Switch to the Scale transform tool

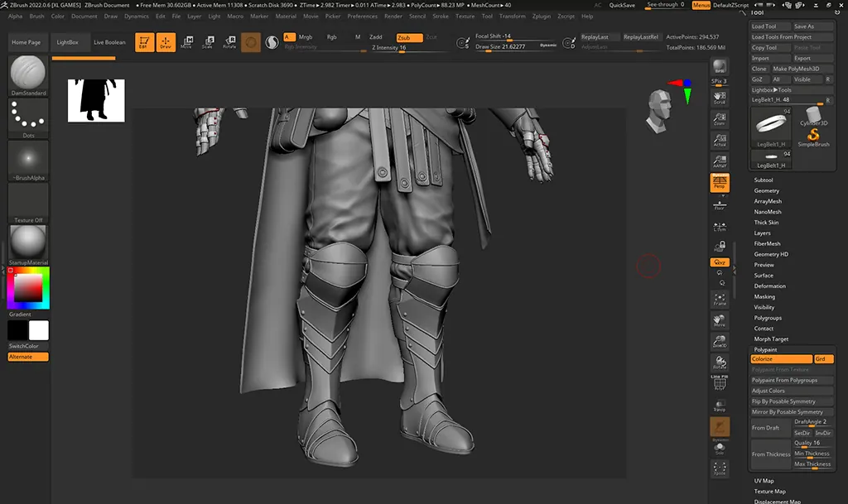[x=208, y=42]
